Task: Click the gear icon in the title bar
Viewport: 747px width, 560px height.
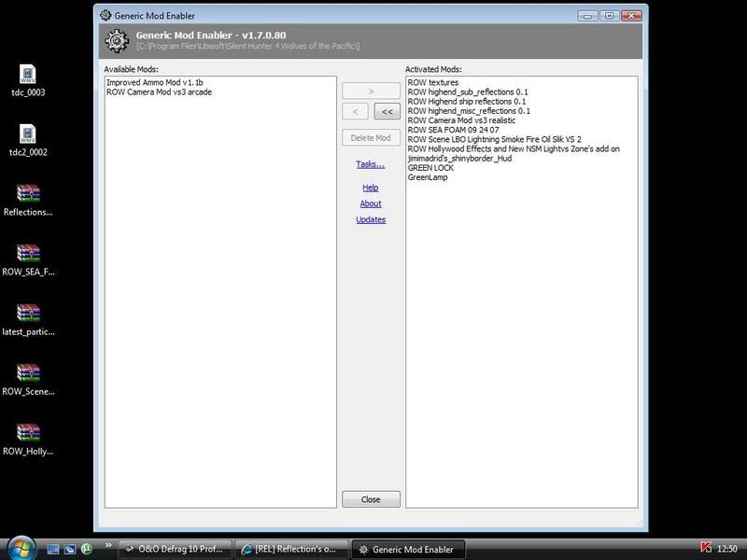Action: point(106,15)
